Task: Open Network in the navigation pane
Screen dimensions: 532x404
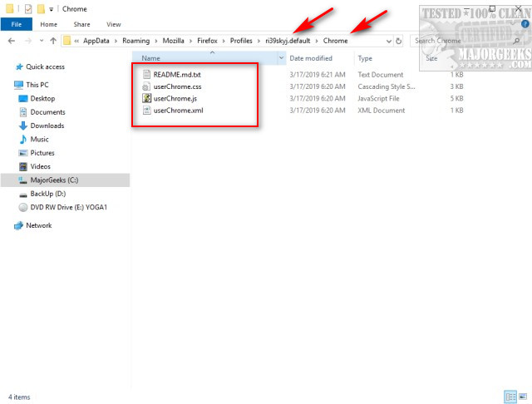Action: 39,225
